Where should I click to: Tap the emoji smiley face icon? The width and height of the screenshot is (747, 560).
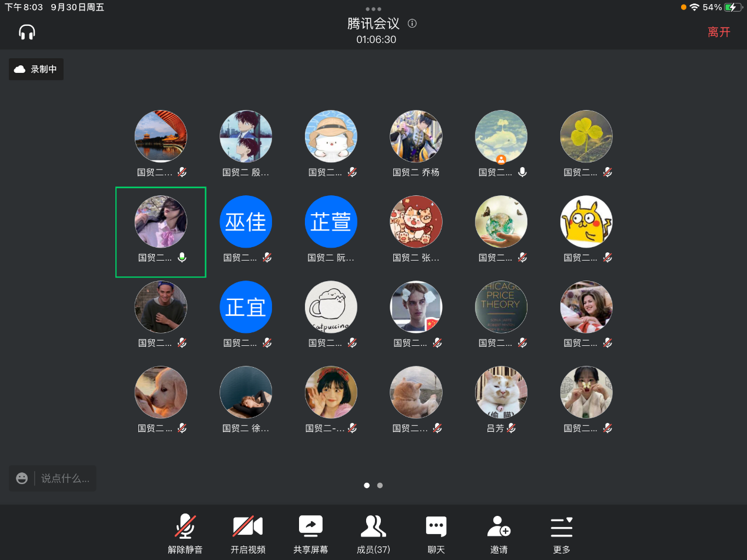pos(22,478)
